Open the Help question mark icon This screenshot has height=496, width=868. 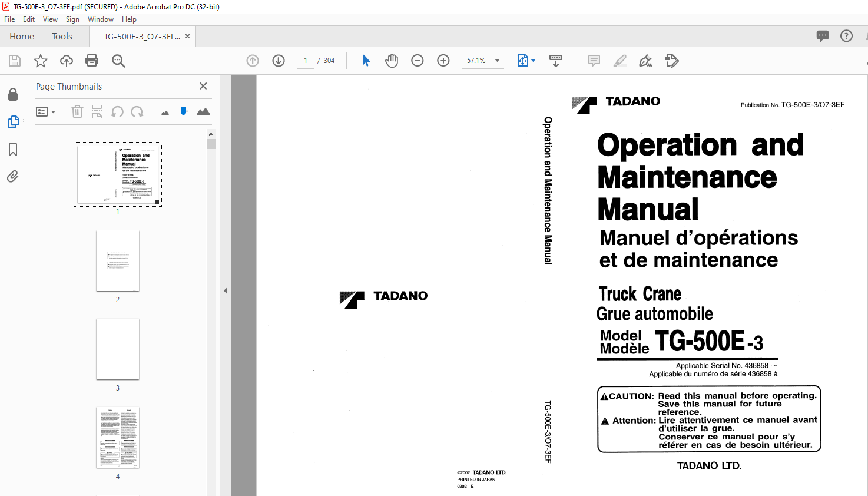click(846, 36)
